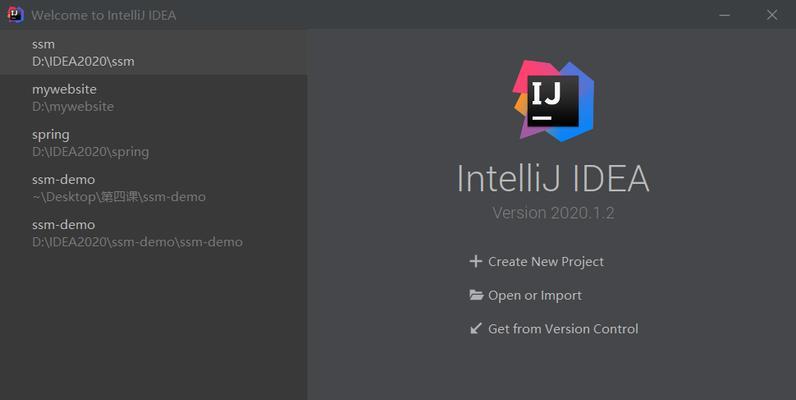Open the ssm-demo project located on the Desktop
Screen dimensions: 796x400
(x=153, y=188)
